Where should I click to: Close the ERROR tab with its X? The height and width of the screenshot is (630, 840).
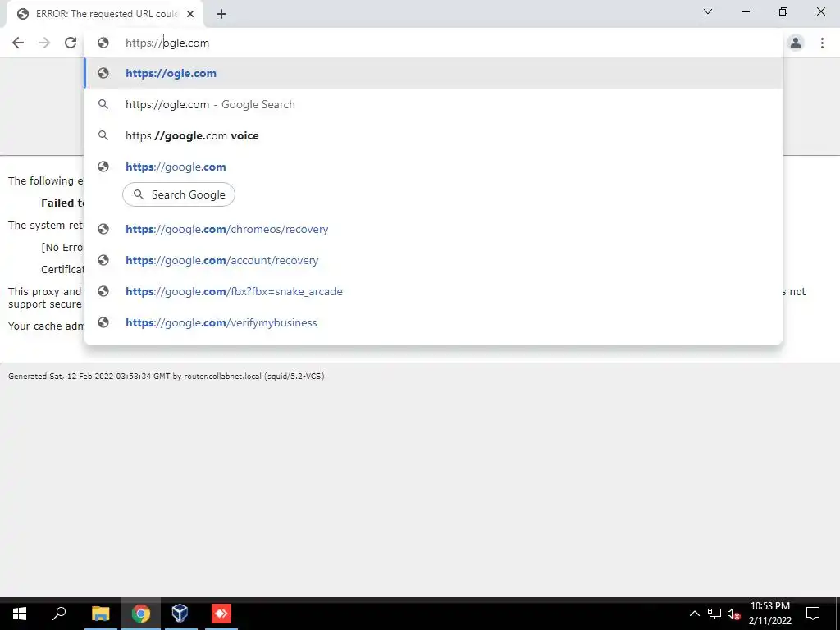(x=190, y=15)
